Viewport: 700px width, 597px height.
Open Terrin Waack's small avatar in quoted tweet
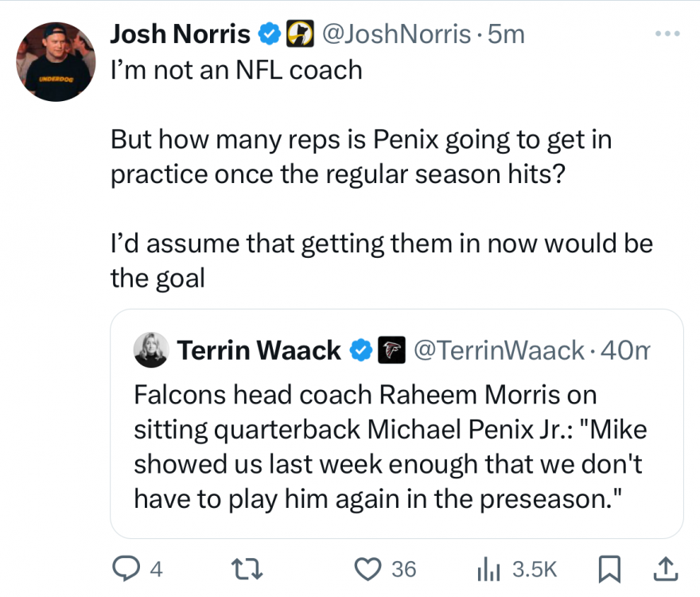coord(150,350)
